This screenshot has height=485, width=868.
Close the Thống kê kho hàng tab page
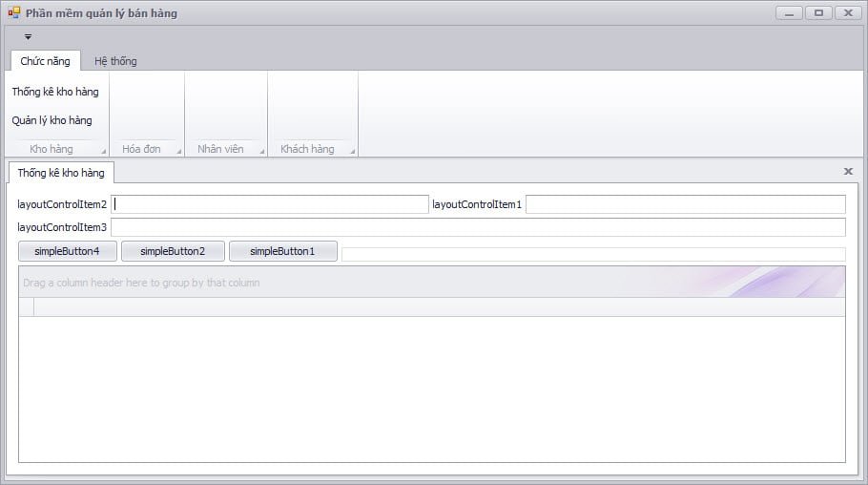pyautogui.click(x=848, y=172)
